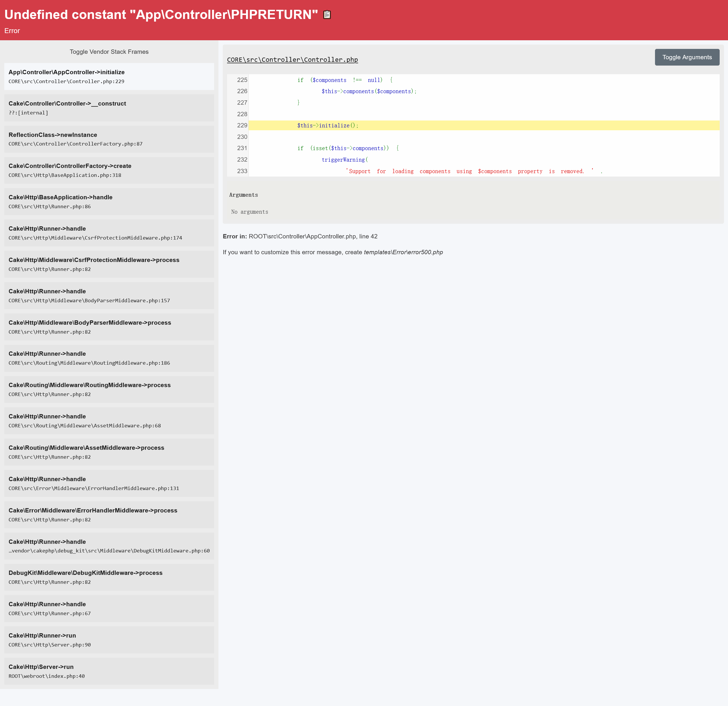Screen dimensions: 728x706
Task: Select Runner->handle frame at Runner.php:67
Action: [109, 609]
